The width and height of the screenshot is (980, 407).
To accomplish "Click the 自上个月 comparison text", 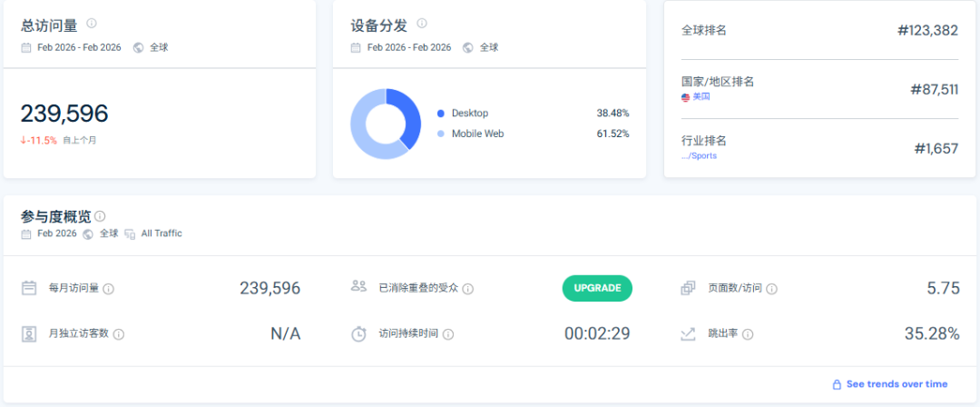I will tap(79, 141).
